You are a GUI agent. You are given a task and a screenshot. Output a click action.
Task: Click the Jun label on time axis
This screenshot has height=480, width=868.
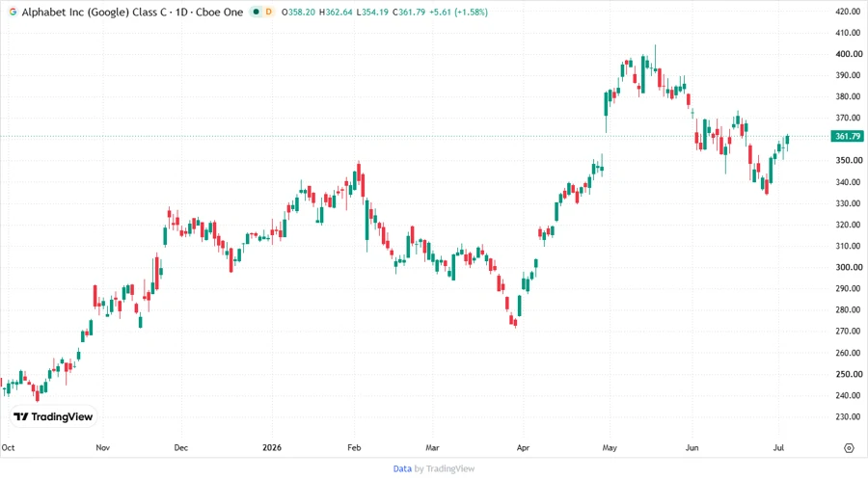point(692,447)
